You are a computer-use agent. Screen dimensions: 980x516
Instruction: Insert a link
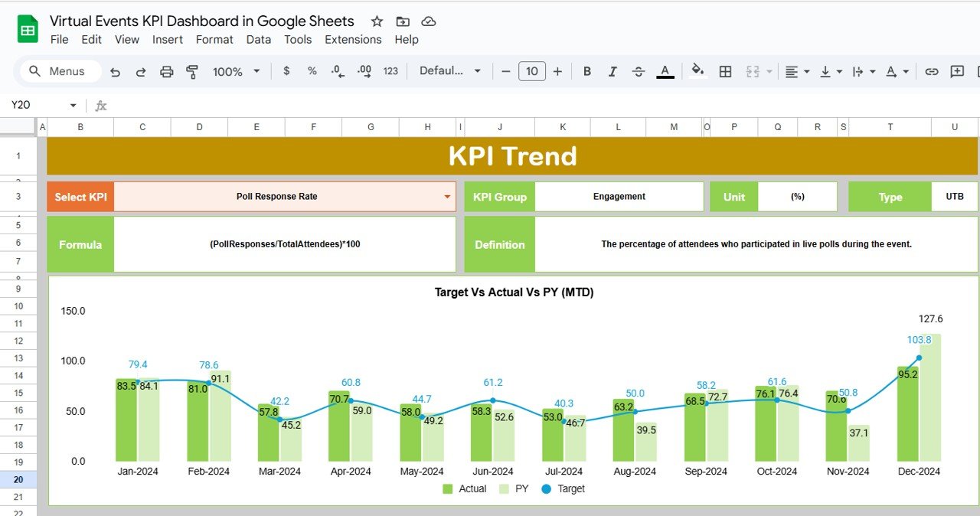pos(932,71)
